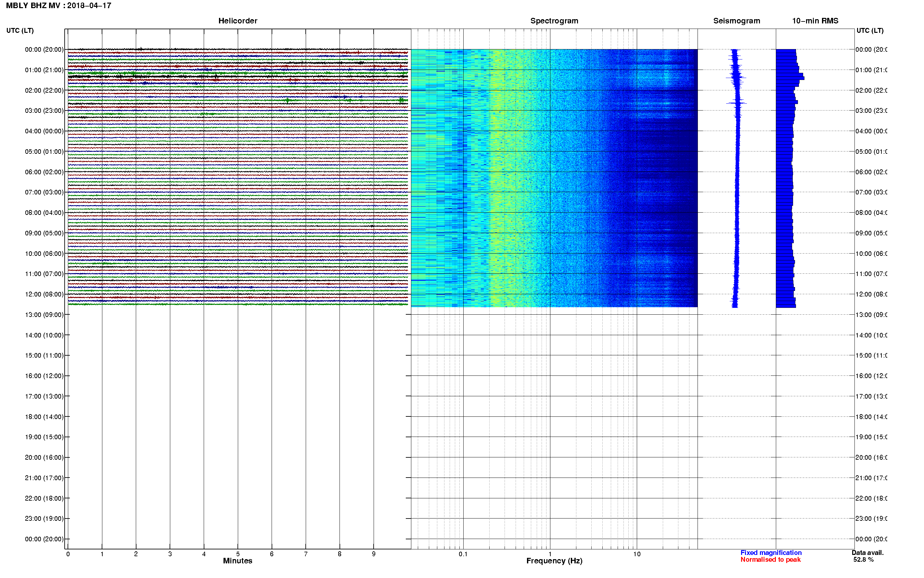Click tick '4' on the Minutes axis
Image resolution: width=924 pixels, height=578 pixels.
pos(204,554)
